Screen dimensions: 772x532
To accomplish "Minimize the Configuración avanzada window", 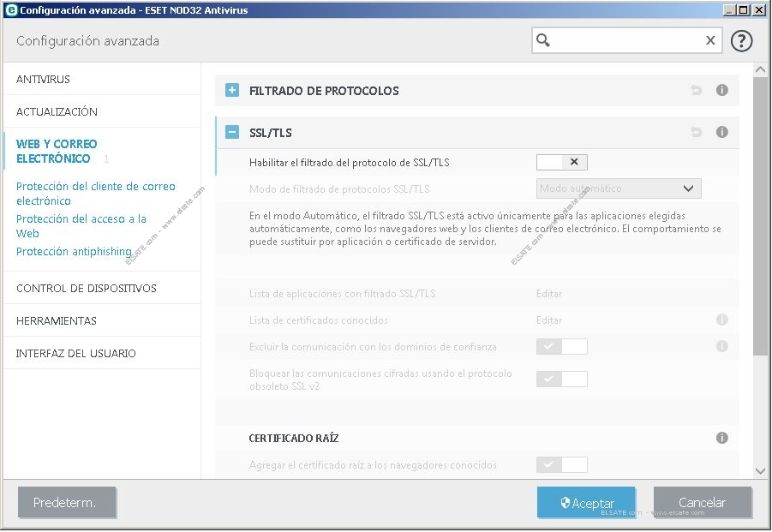I will [x=730, y=9].
